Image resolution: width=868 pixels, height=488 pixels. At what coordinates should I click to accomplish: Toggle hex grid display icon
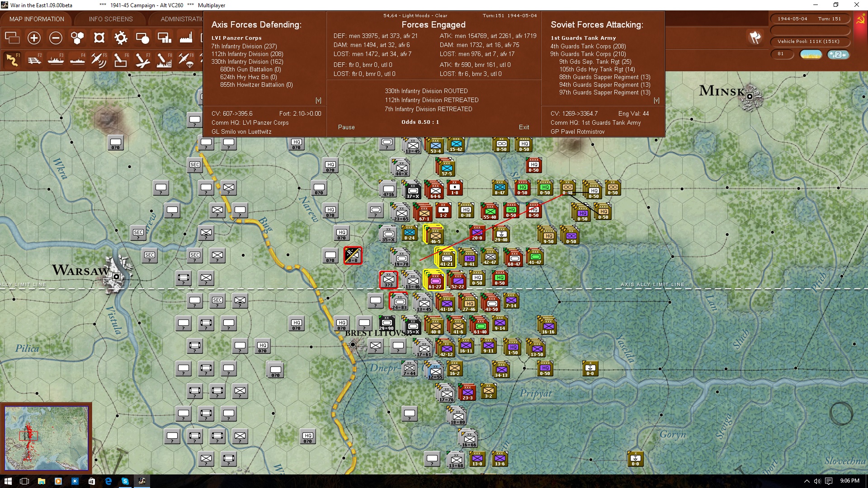[77, 38]
